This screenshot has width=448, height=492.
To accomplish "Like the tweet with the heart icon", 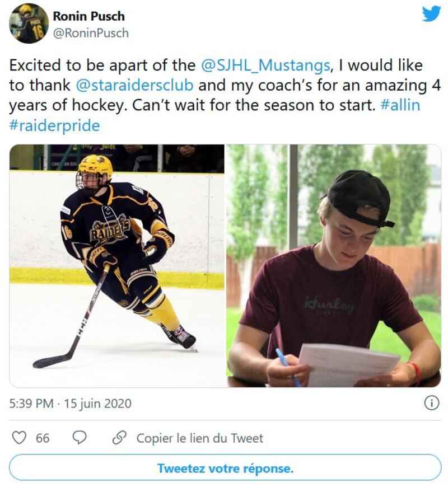I will (x=19, y=438).
